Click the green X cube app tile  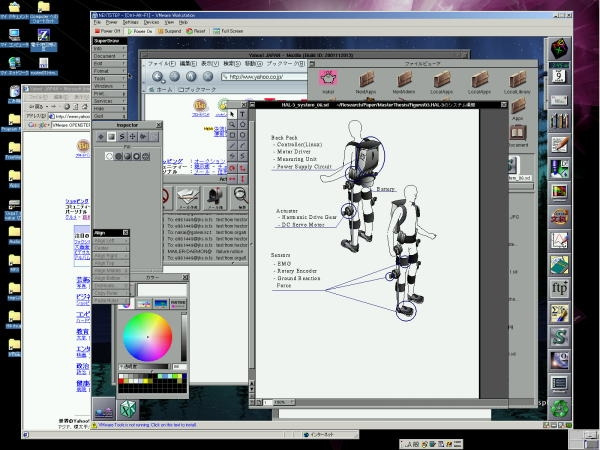pos(128,409)
